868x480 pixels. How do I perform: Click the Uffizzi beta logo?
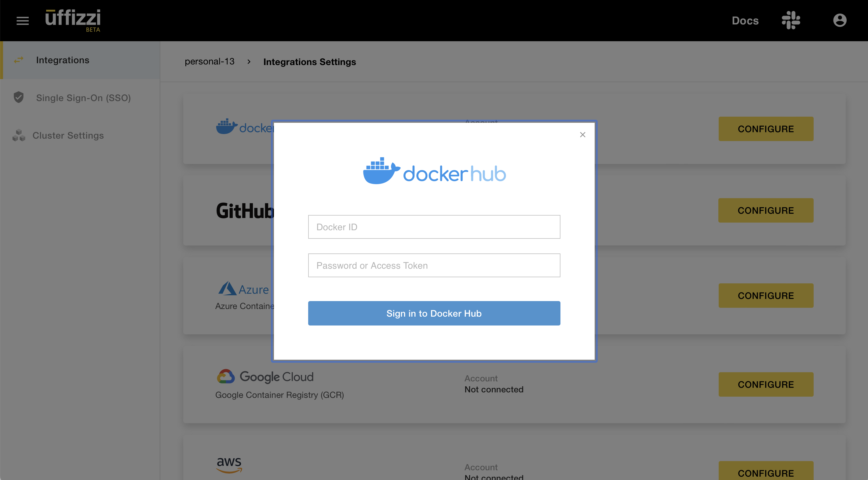(x=73, y=20)
